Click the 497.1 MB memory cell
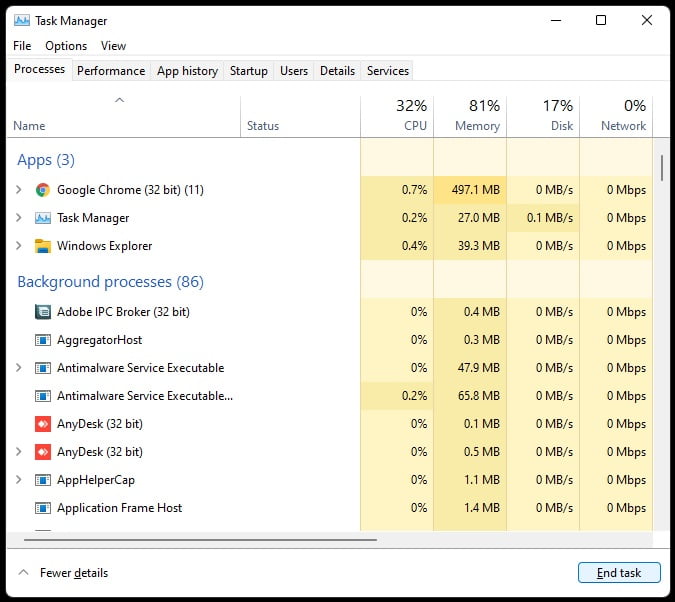 (470, 190)
